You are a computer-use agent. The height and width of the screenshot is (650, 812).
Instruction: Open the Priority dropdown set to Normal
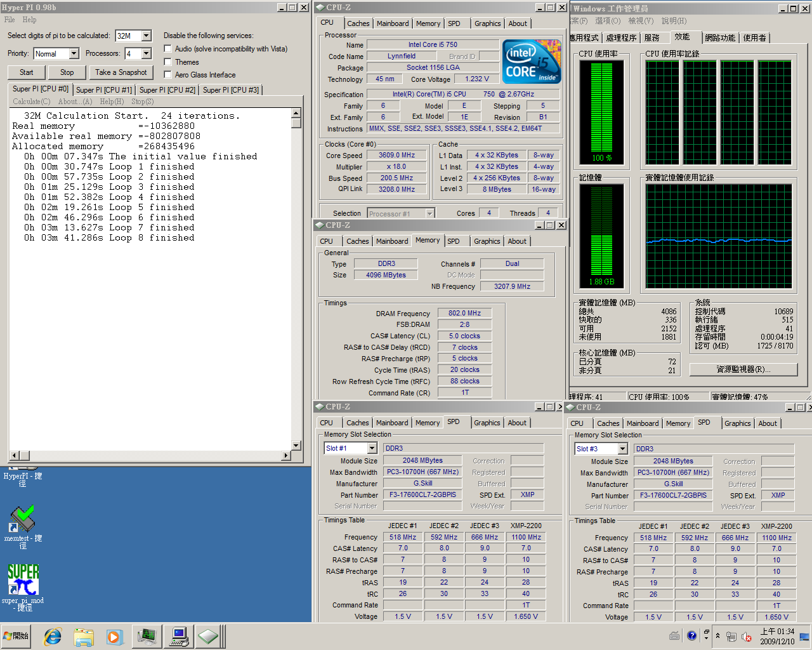coord(74,53)
